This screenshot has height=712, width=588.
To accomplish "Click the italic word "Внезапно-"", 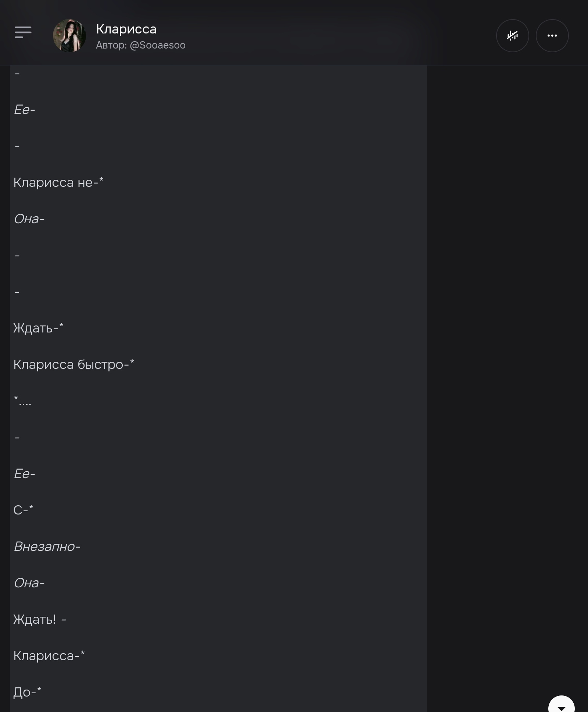I will 47,547.
